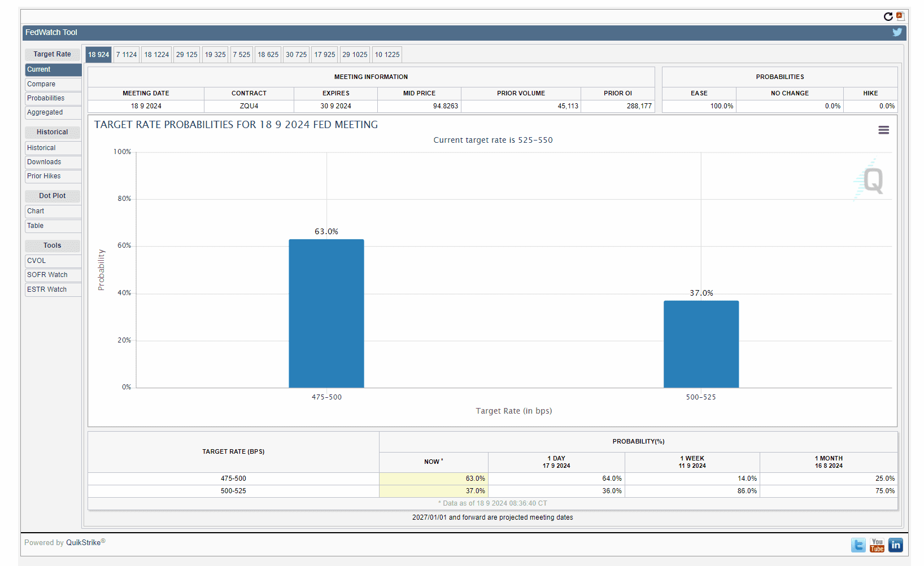Click the 500-525 bar in chart

point(701,344)
